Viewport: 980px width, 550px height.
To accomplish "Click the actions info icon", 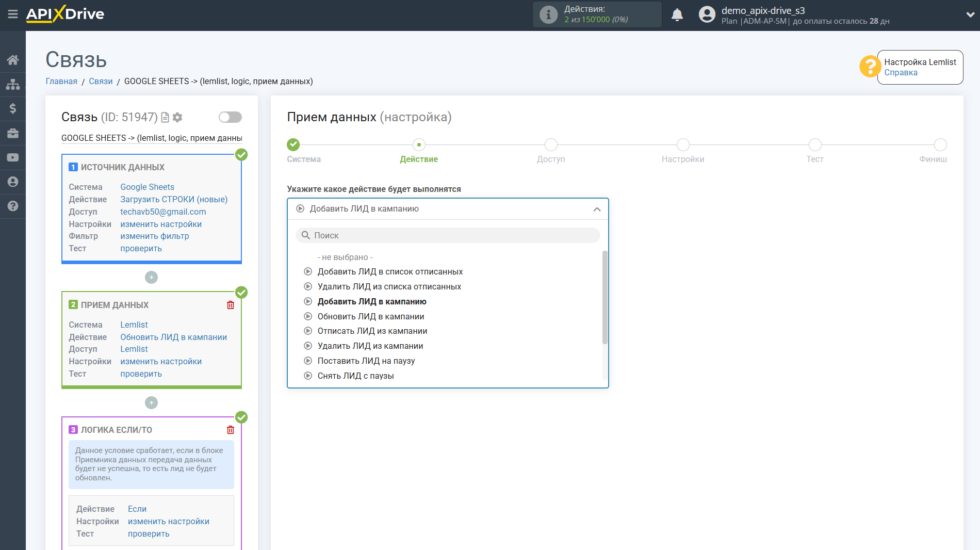I will point(548,14).
